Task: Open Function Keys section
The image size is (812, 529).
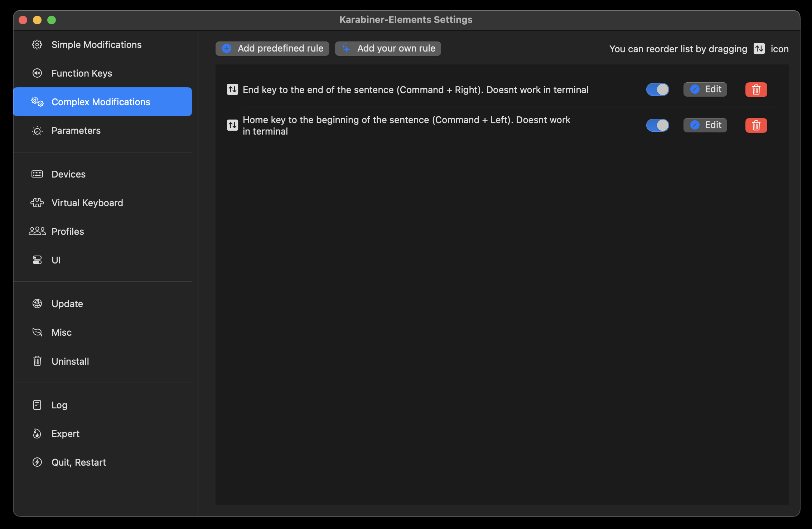Action: 82,73
